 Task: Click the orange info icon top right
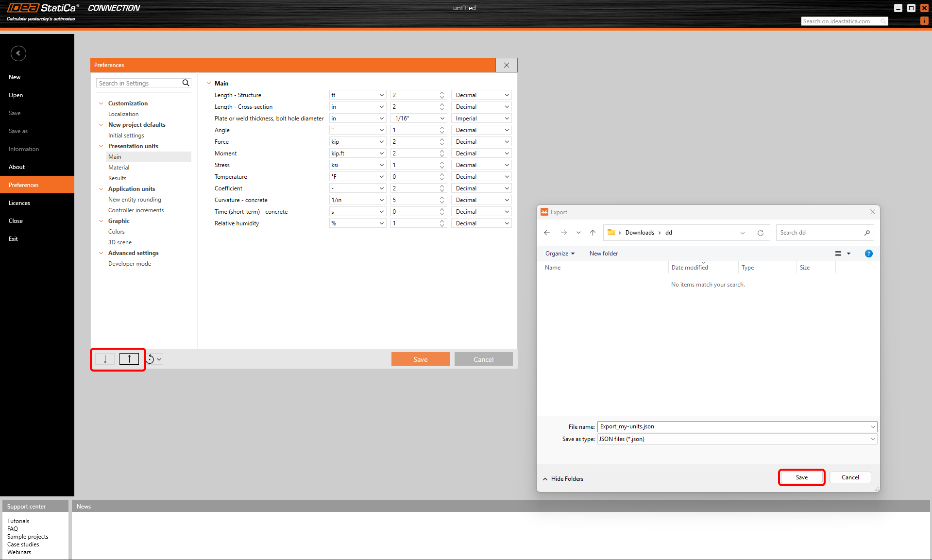924,21
